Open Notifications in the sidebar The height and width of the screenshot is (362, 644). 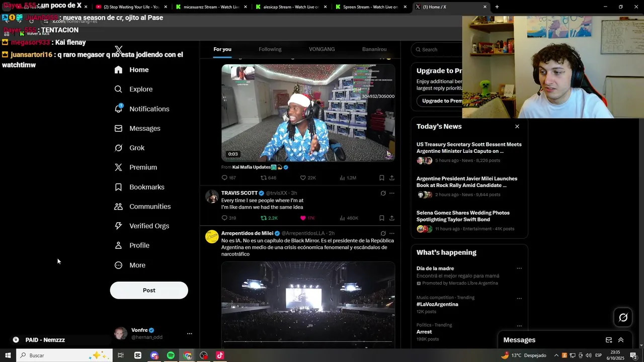tap(142, 109)
